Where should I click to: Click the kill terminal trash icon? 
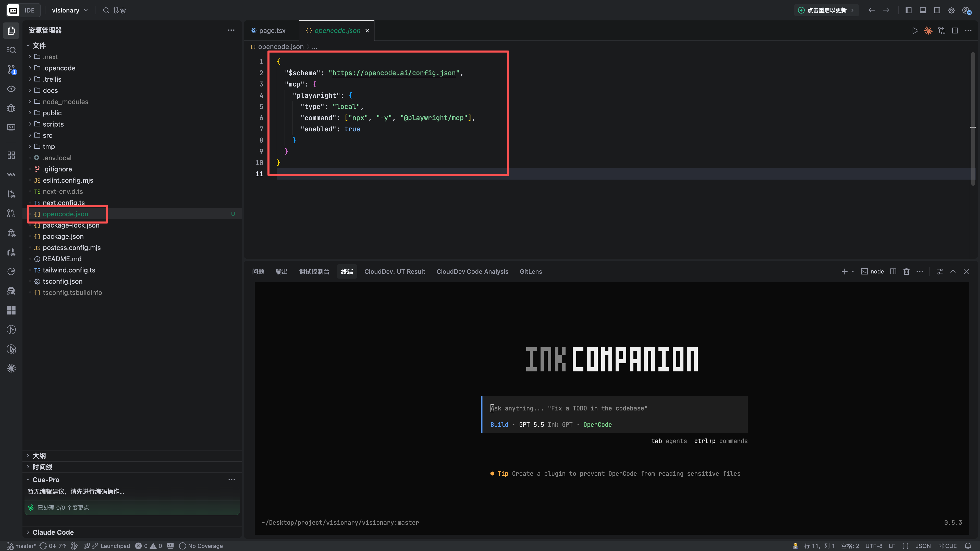point(906,271)
